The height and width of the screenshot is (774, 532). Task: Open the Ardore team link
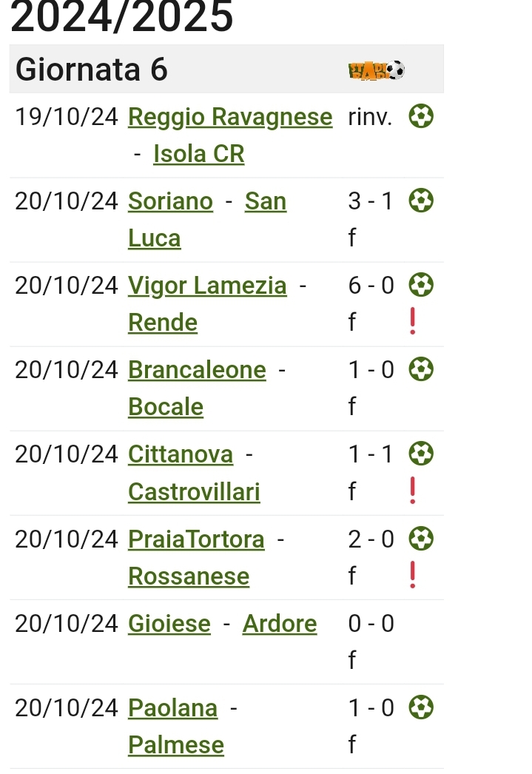tap(280, 624)
